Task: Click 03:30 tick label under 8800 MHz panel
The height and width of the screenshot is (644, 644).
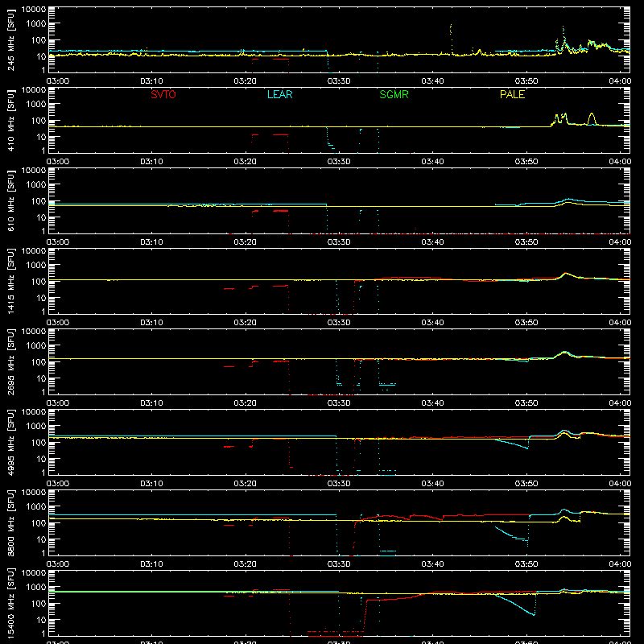Action: (x=339, y=564)
